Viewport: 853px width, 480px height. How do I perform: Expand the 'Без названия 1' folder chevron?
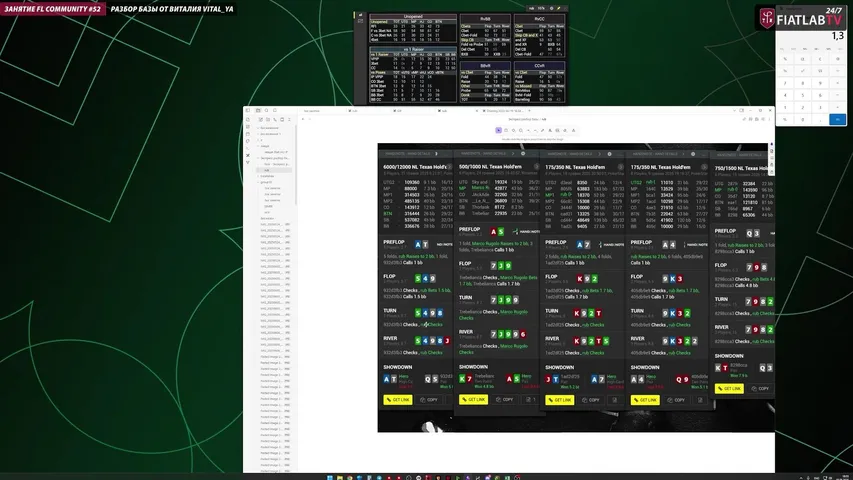coord(258,134)
